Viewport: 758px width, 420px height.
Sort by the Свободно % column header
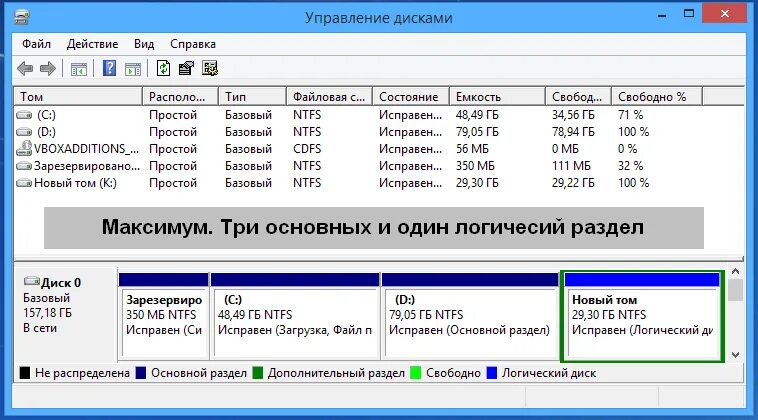pos(657,97)
